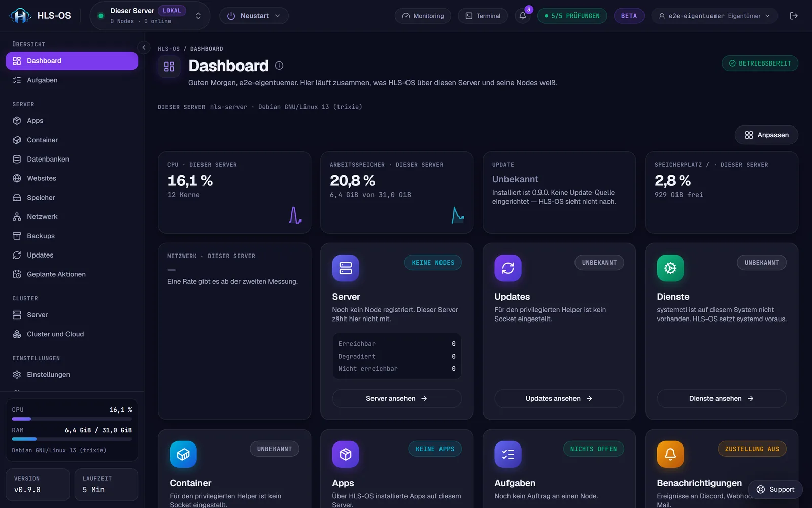This screenshot has height=508, width=812.
Task: Click the BETA badge
Action: coord(629,16)
